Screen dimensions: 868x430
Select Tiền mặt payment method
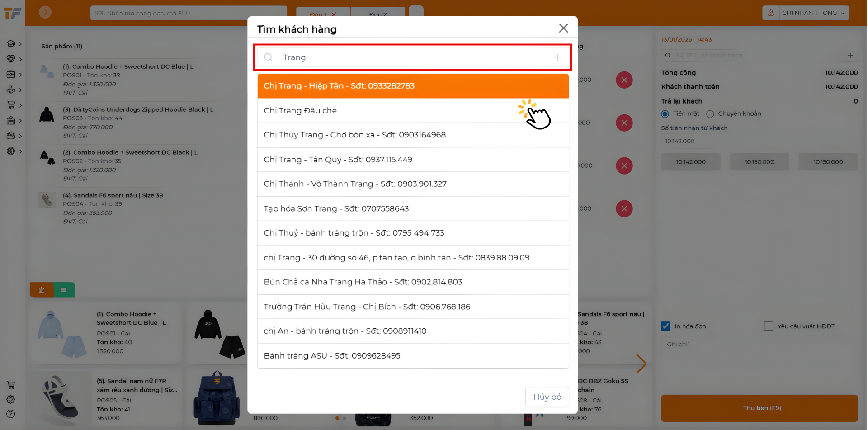665,114
